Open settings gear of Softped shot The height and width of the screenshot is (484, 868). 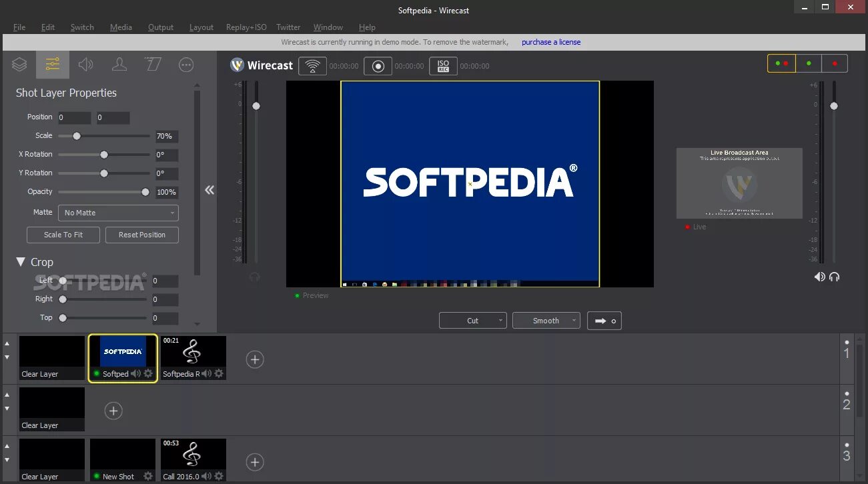[148, 373]
